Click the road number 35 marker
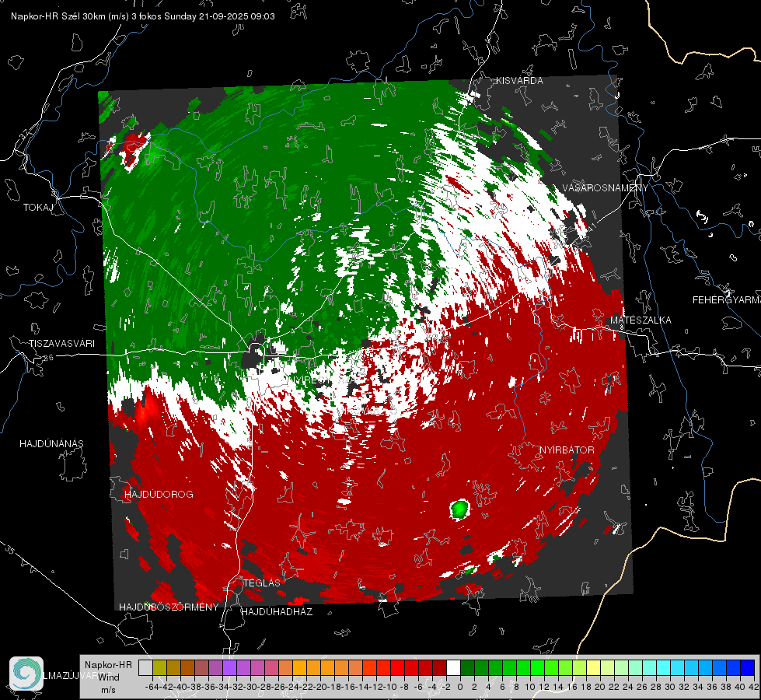 point(9,550)
